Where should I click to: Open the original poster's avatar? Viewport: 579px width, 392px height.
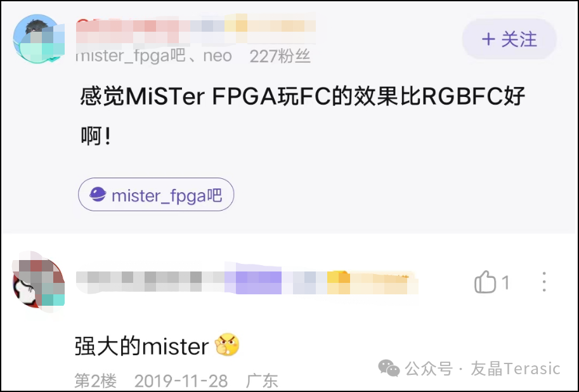(x=39, y=39)
